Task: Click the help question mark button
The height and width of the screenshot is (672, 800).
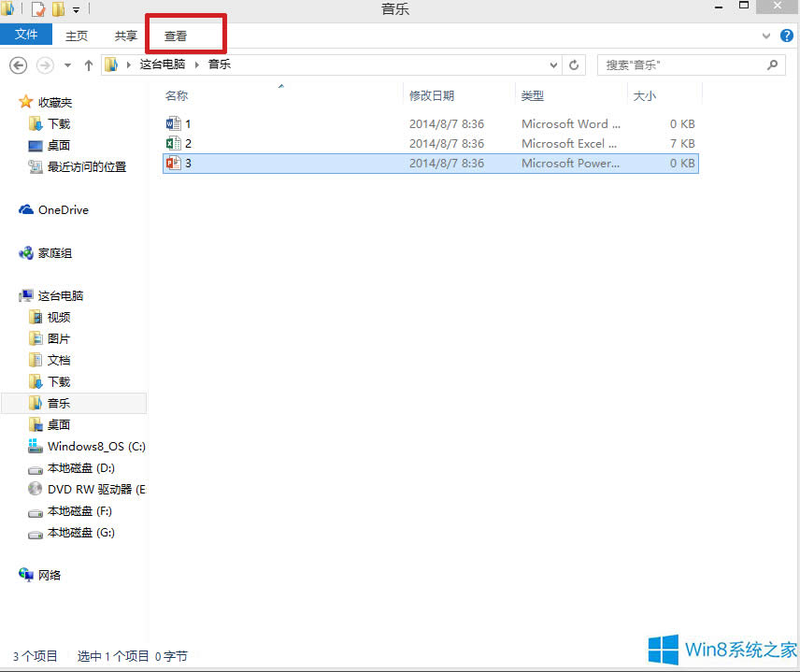Action: click(787, 36)
